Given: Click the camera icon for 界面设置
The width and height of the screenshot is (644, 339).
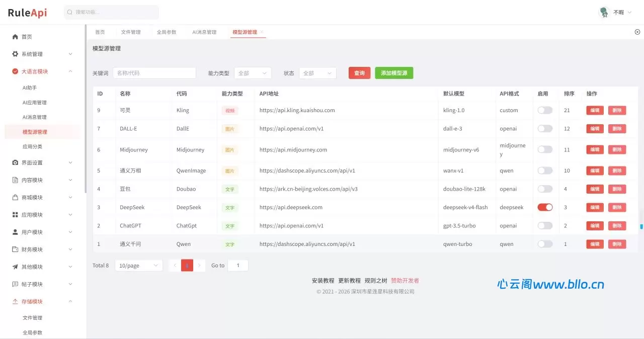Looking at the screenshot, I should click(15, 162).
